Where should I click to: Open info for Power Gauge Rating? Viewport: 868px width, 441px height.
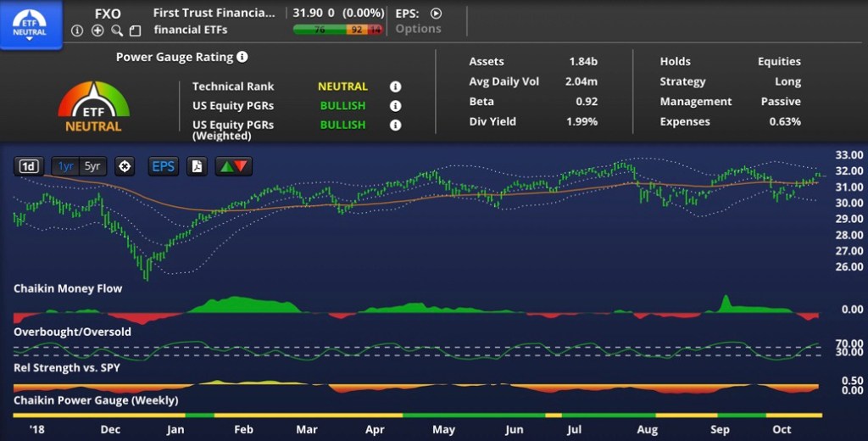242,57
